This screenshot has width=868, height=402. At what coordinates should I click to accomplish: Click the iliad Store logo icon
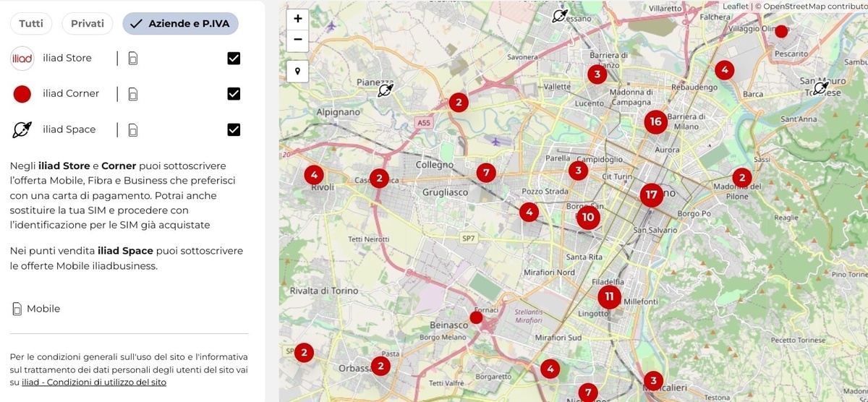point(22,59)
